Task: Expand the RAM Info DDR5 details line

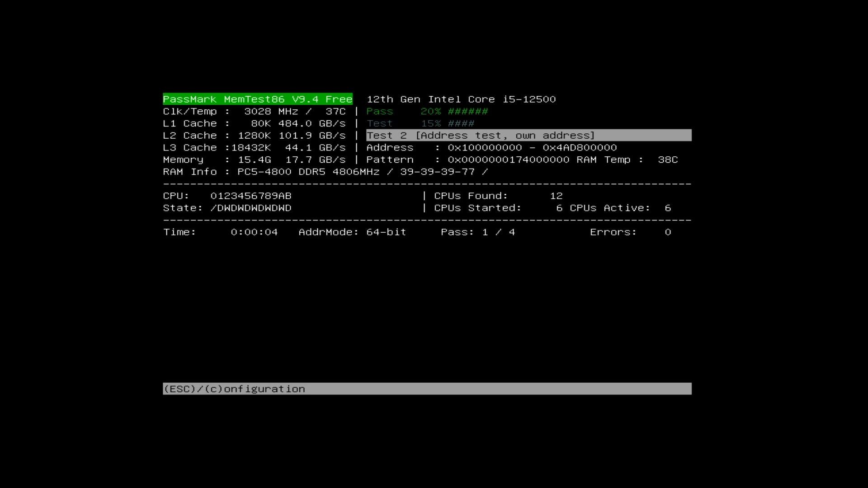Action: click(325, 172)
